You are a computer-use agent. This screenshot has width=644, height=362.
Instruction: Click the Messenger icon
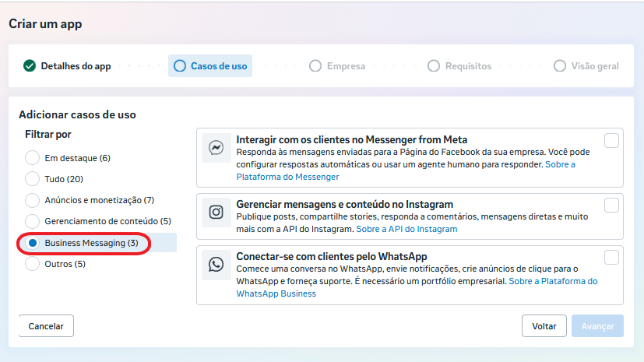[216, 148]
